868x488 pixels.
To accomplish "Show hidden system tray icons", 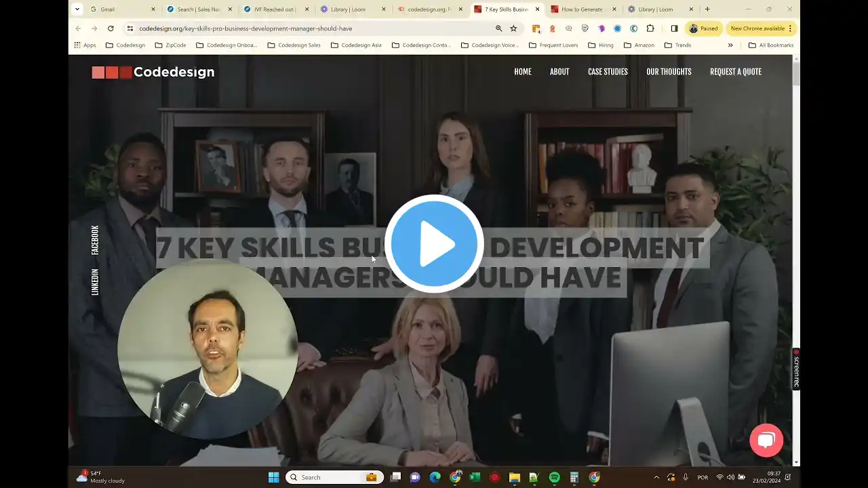I will point(656,477).
